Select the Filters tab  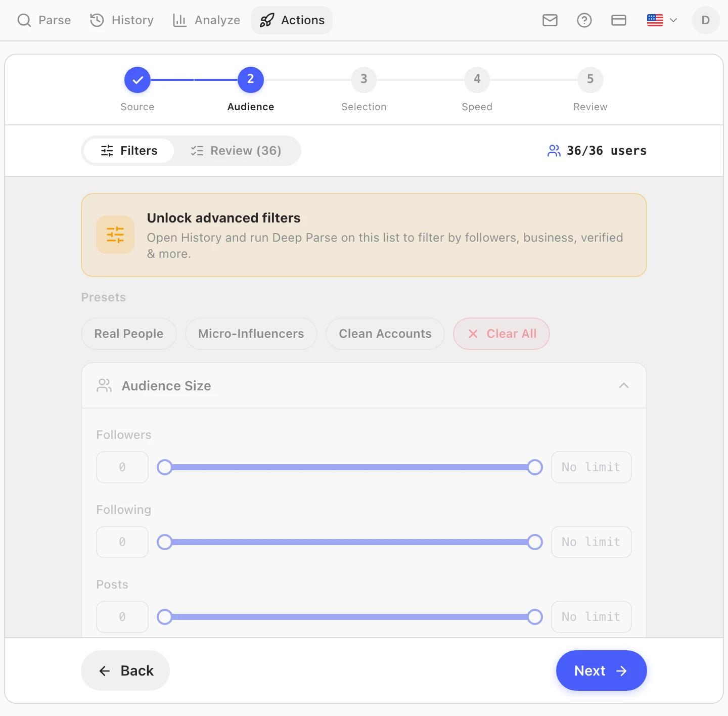(129, 151)
